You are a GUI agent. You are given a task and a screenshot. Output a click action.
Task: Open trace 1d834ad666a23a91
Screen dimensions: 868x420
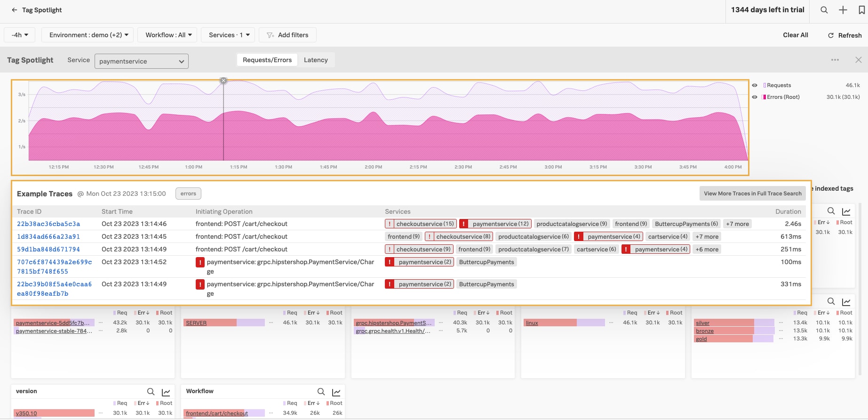(x=48, y=236)
